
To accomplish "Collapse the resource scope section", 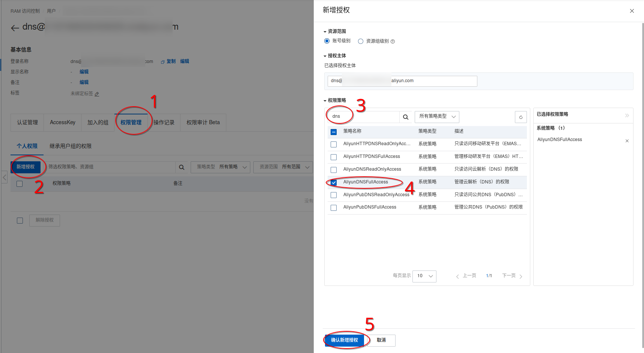I will click(x=325, y=32).
